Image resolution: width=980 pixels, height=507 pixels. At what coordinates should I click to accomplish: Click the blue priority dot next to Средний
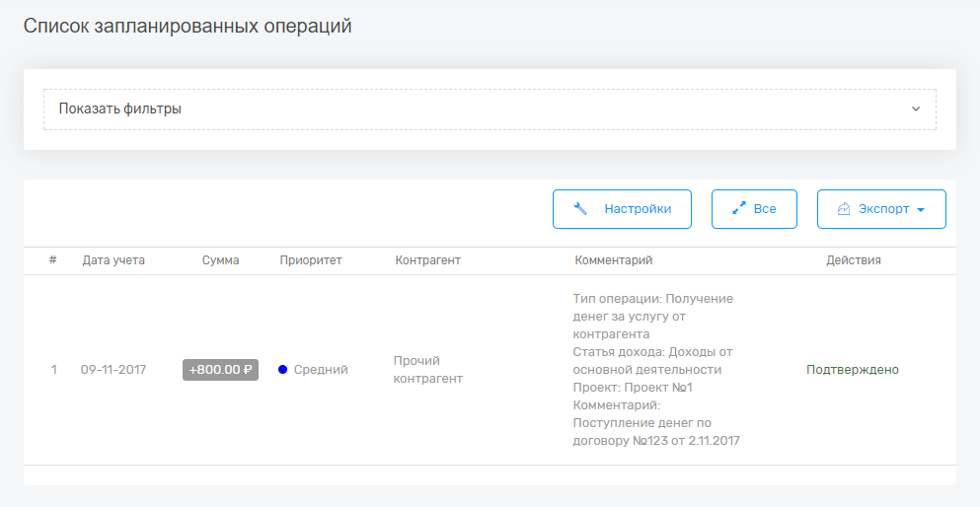pyautogui.click(x=282, y=370)
